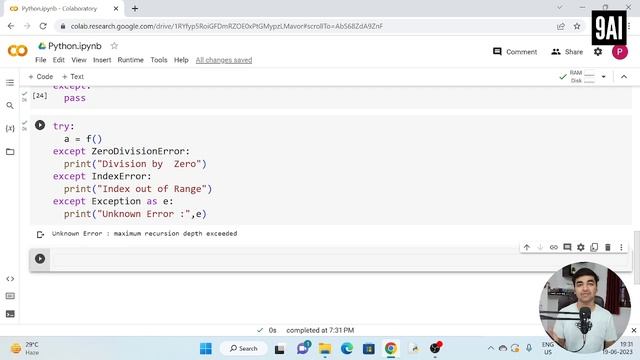Open the variables {x} panel
This screenshot has width=640, height=360.
tap(10, 129)
